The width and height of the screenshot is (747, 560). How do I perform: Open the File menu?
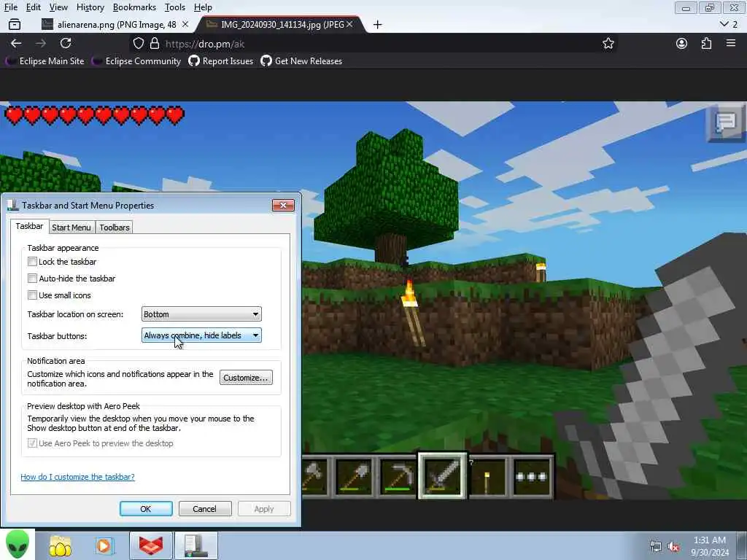point(10,7)
